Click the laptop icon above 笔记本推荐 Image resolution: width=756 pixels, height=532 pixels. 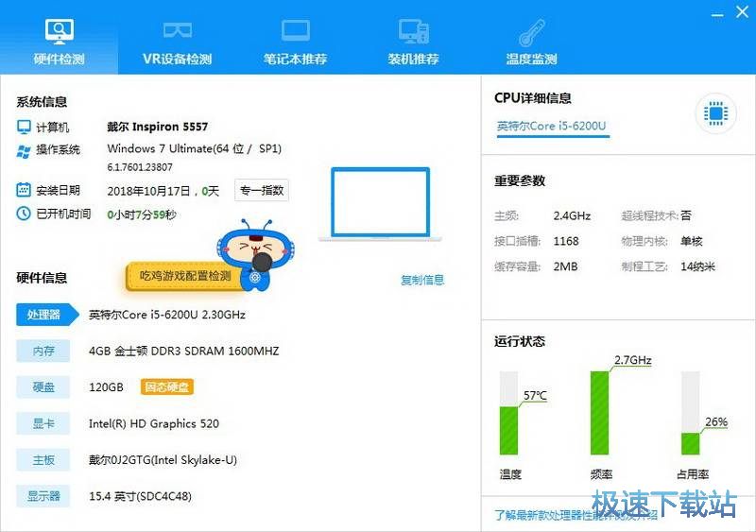click(296, 31)
